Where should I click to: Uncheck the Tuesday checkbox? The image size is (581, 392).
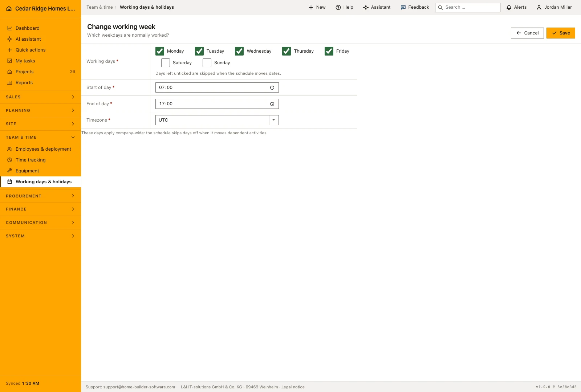[x=199, y=51]
